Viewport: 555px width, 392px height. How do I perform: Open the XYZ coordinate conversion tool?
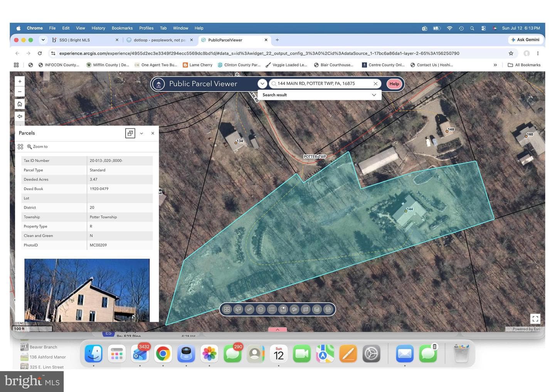pyautogui.click(x=306, y=309)
